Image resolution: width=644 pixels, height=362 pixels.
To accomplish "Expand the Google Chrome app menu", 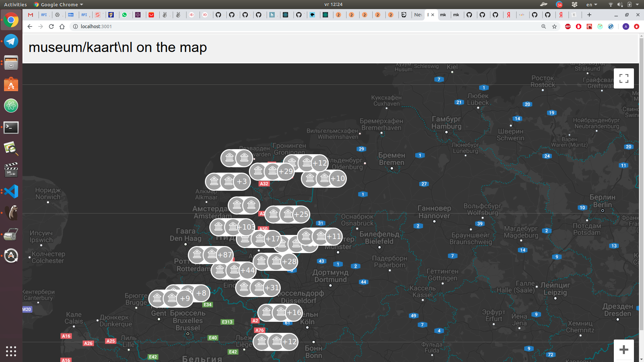I will coord(59,5).
